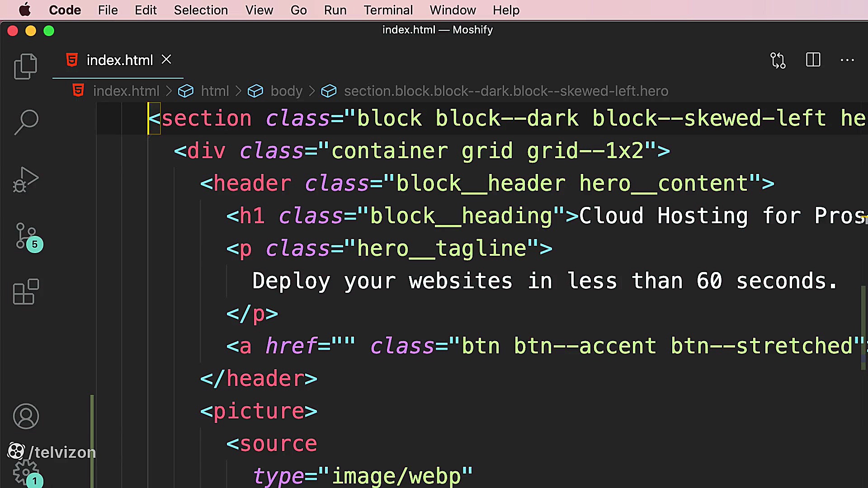868x488 pixels.
Task: Open the More Actions ellipsis menu
Action: 847,60
